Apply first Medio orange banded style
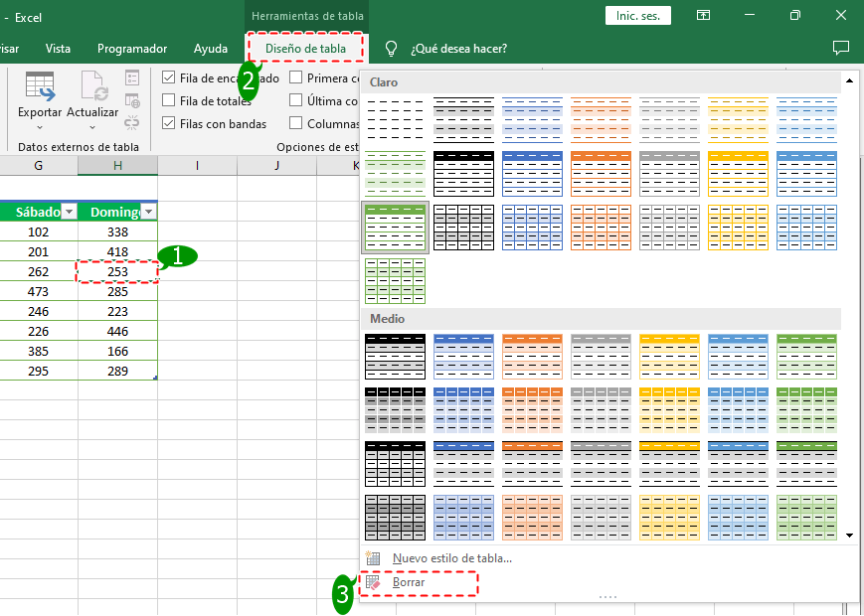The width and height of the screenshot is (864, 616). pos(532,357)
